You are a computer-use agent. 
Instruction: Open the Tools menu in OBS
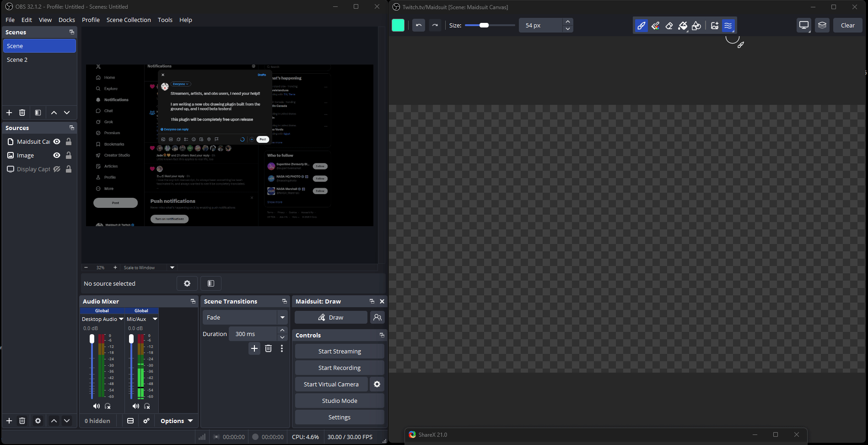[165, 20]
